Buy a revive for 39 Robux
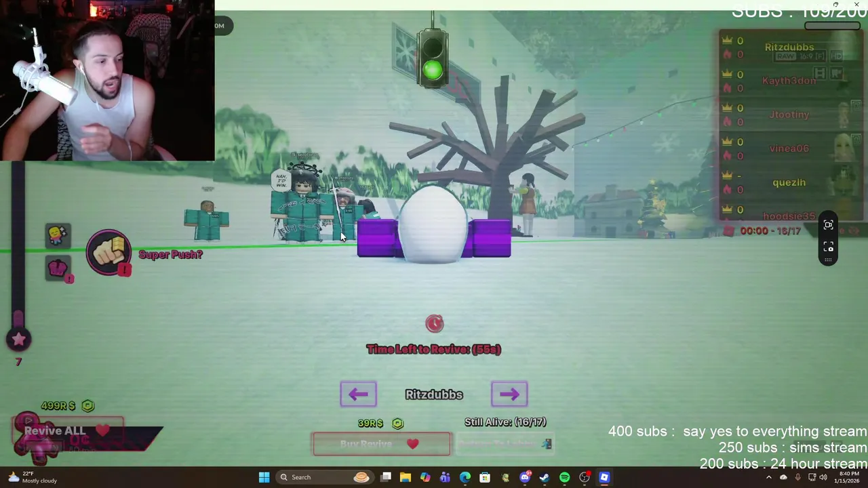Screen dimensions: 868x488 [381, 444]
